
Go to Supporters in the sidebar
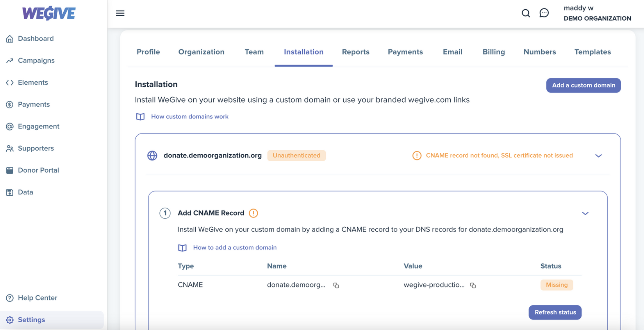pos(36,148)
